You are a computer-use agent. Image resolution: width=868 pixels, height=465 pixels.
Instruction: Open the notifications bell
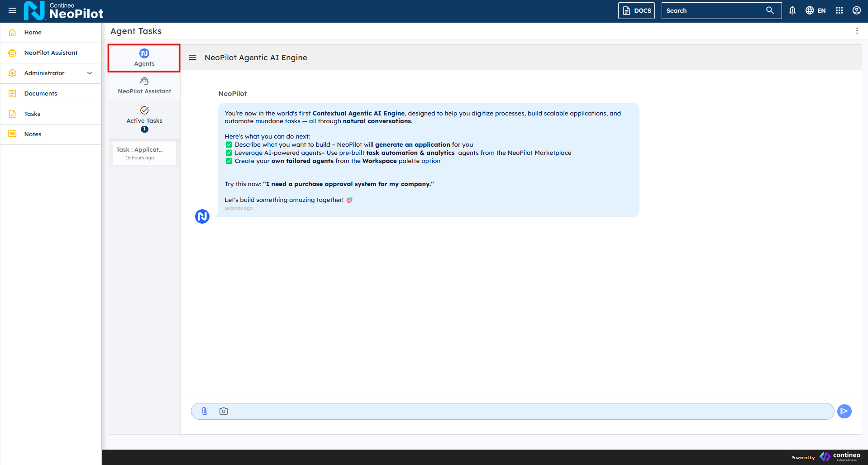(x=792, y=10)
